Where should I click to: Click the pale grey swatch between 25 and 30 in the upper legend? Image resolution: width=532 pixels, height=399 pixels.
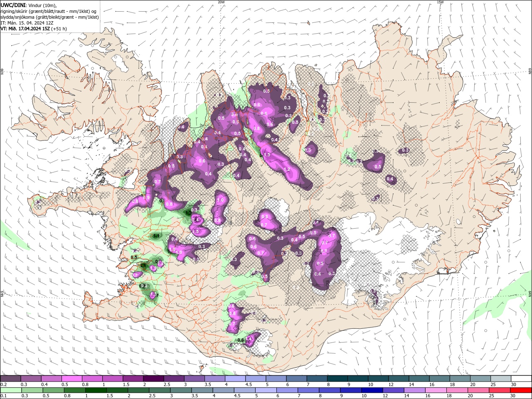click(501, 379)
